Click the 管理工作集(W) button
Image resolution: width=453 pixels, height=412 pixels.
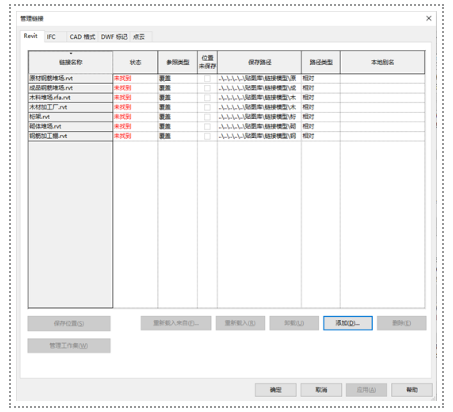69,346
